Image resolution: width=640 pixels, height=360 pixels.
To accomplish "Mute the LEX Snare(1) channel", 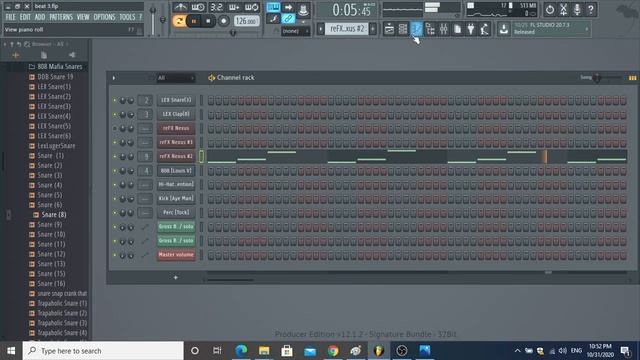I will click(x=115, y=100).
